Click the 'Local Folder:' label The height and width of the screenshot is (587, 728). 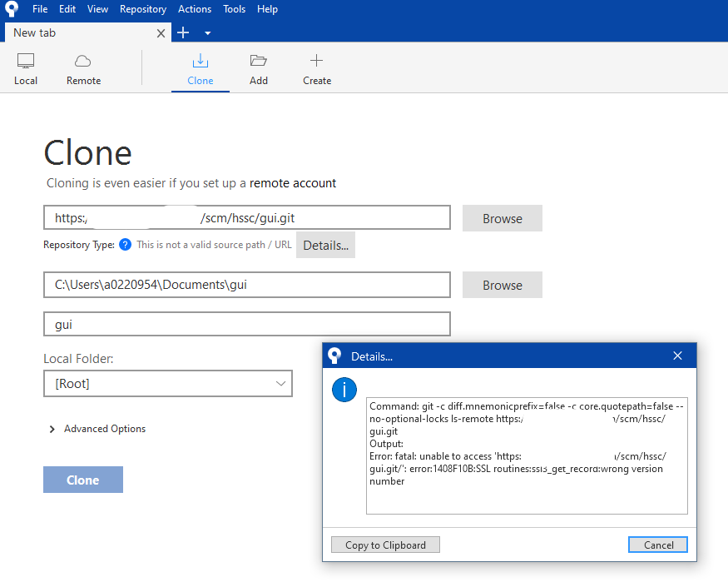(78, 358)
